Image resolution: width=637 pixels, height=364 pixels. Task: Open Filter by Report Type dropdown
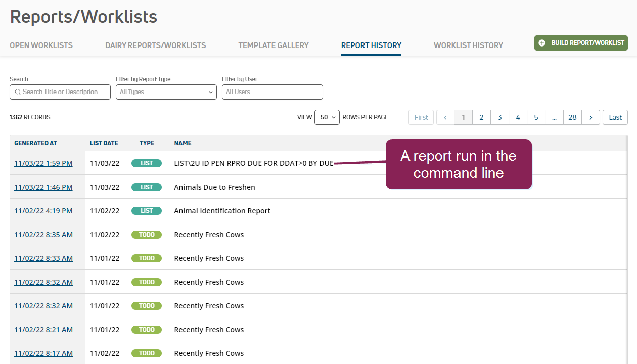click(166, 92)
